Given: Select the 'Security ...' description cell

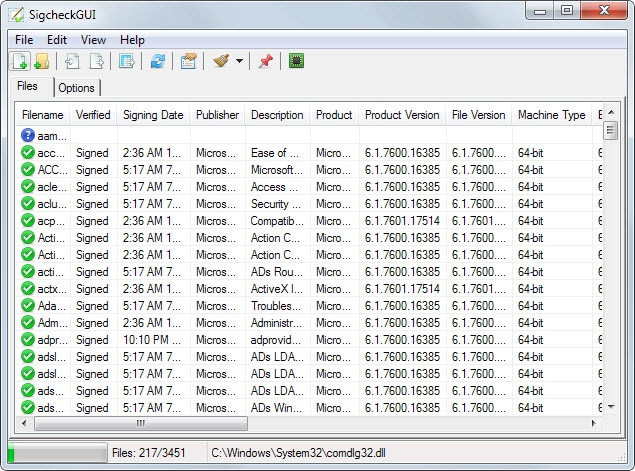Looking at the screenshot, I should click(275, 204).
